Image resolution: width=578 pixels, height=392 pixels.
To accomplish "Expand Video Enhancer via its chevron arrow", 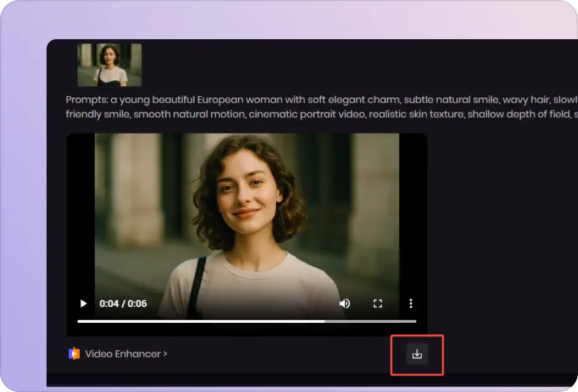I will pos(164,353).
